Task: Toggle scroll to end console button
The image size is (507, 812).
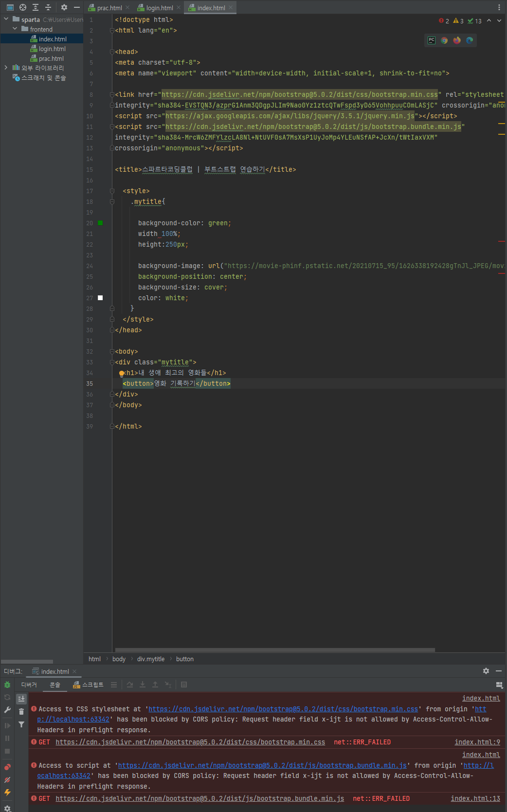Action: click(21, 698)
